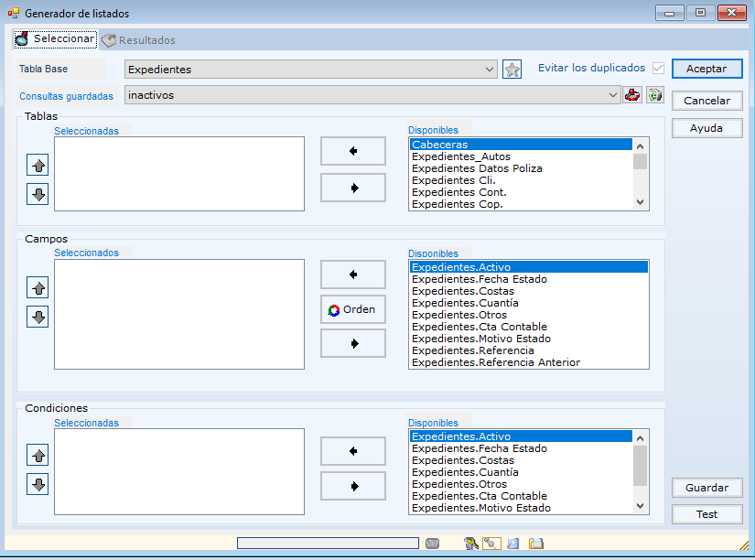
Task: Click the keys user icon in status bar
Action: tap(471, 544)
